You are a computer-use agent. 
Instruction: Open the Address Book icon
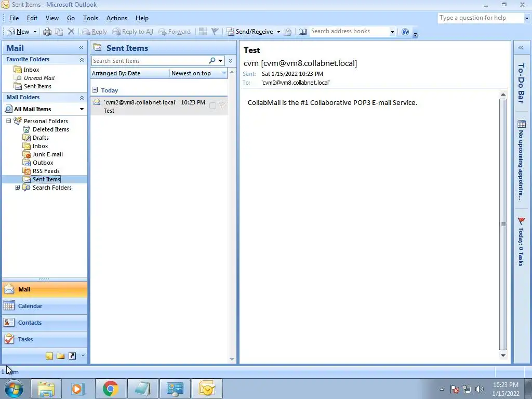point(303,32)
